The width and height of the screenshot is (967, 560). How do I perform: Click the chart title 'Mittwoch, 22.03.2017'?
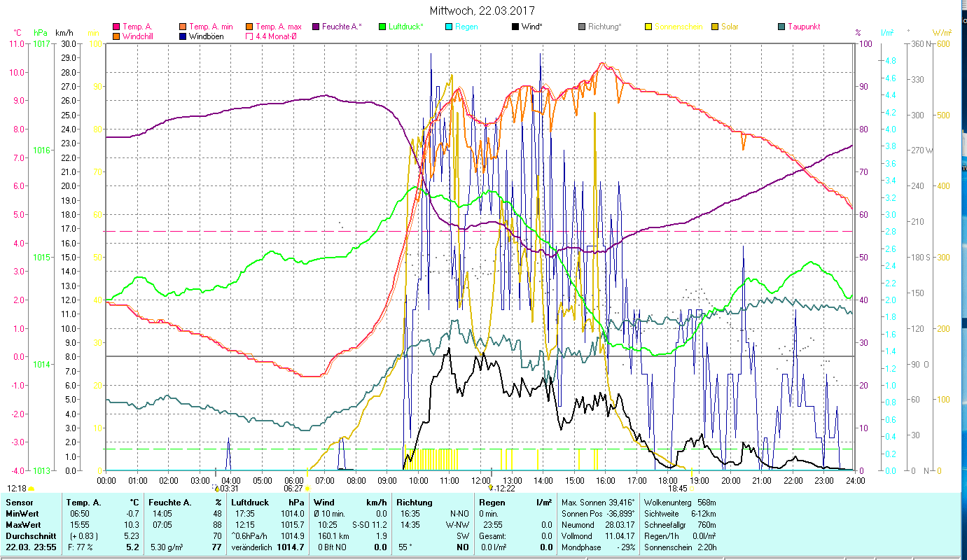coord(482,11)
